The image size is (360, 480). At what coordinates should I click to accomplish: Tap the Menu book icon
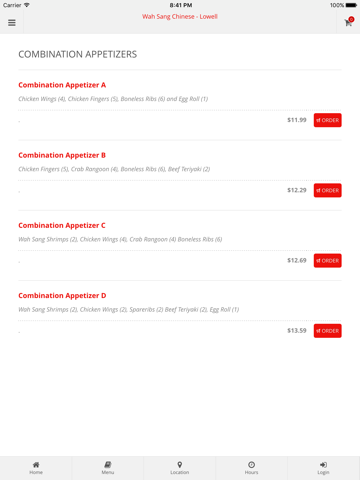coord(108,464)
